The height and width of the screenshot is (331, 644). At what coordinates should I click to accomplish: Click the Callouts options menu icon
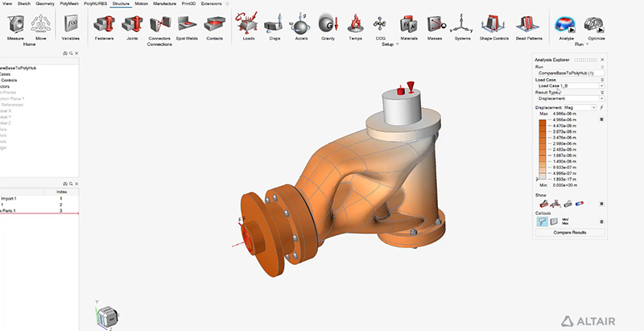(x=601, y=221)
